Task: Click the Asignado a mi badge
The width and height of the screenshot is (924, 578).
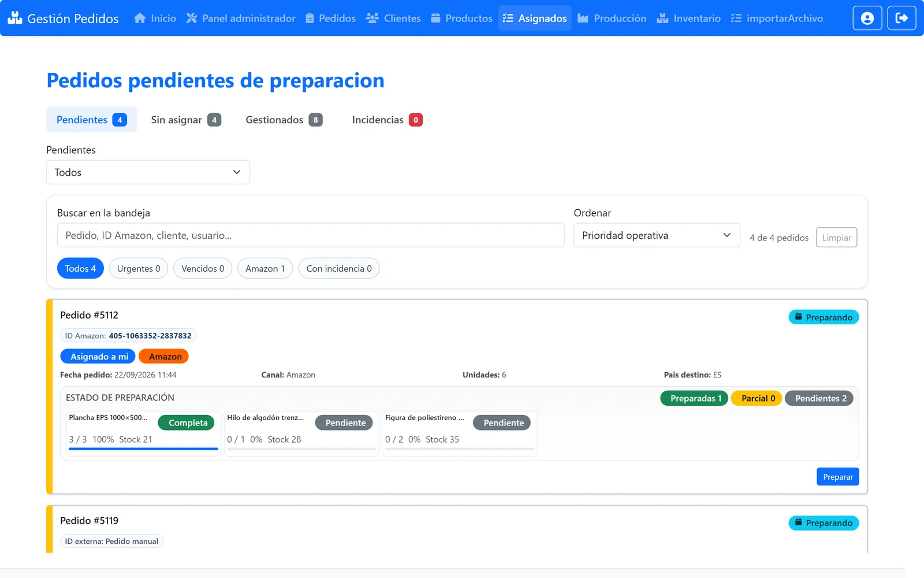Action: coord(98,357)
